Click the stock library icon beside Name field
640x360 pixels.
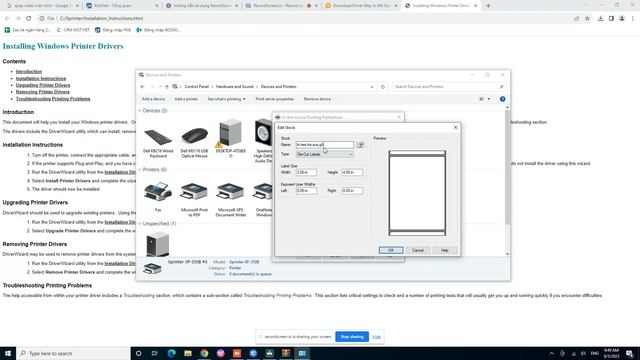[360, 145]
